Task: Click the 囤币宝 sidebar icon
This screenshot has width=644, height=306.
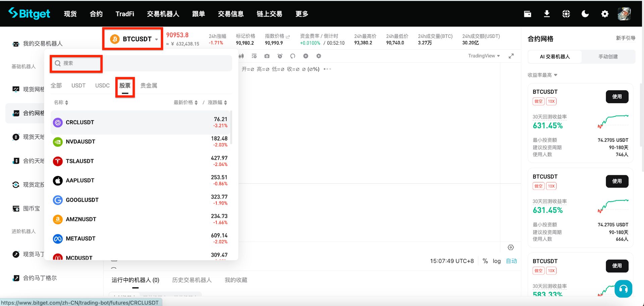Action: tap(16, 209)
